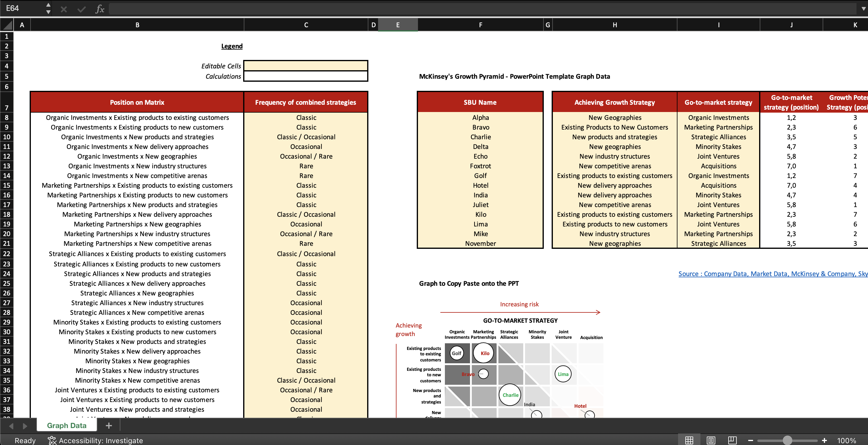
Task: Click the zoom out minus button
Action: [x=751, y=440]
